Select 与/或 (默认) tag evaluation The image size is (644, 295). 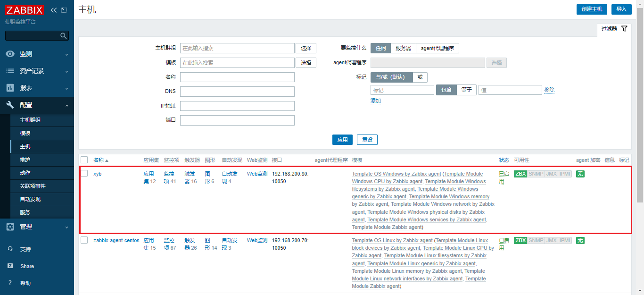(392, 77)
